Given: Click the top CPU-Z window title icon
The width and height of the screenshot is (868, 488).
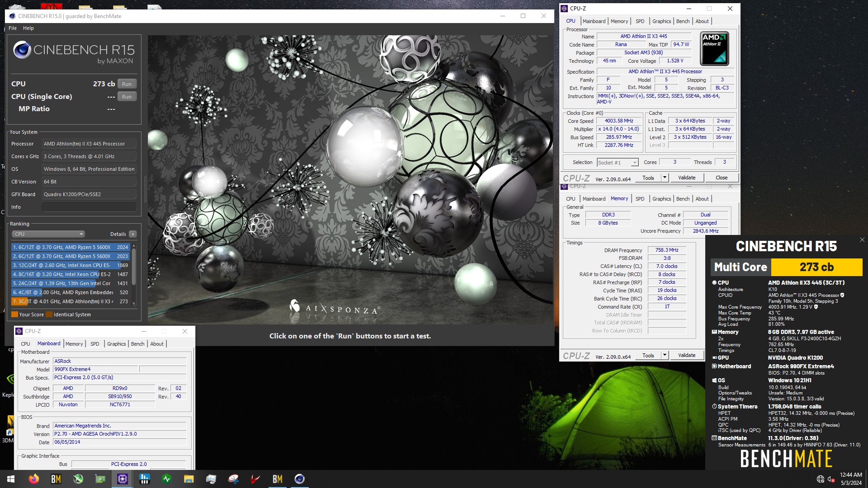Looking at the screenshot, I should click(565, 9).
